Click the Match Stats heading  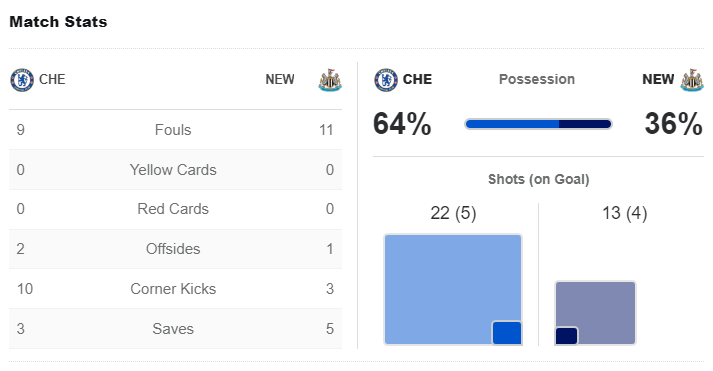[58, 22]
